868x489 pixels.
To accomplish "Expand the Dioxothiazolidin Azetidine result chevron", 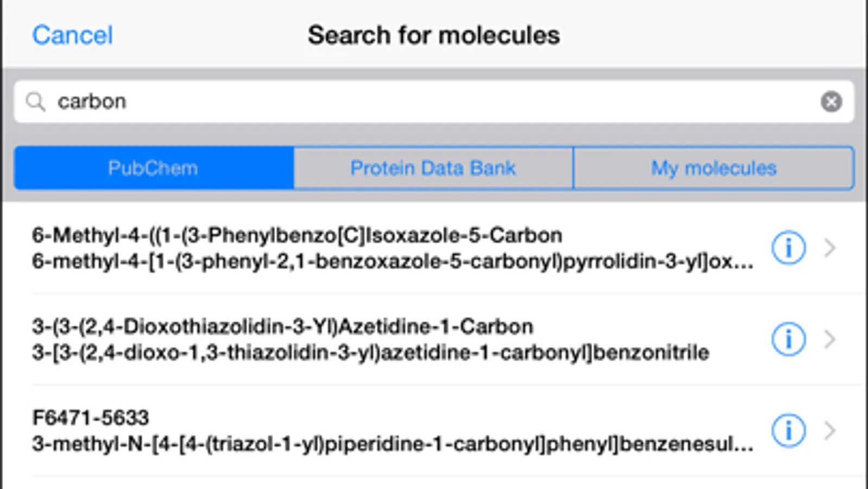I will point(829,340).
